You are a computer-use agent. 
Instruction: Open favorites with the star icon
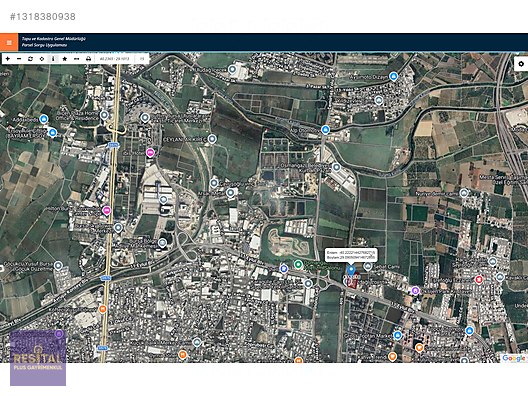point(65,59)
